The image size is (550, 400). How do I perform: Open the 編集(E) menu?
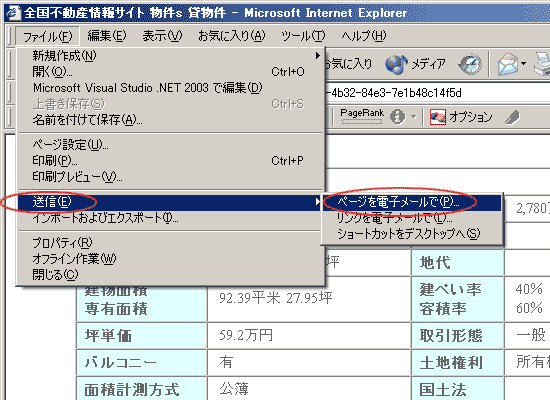click(107, 36)
